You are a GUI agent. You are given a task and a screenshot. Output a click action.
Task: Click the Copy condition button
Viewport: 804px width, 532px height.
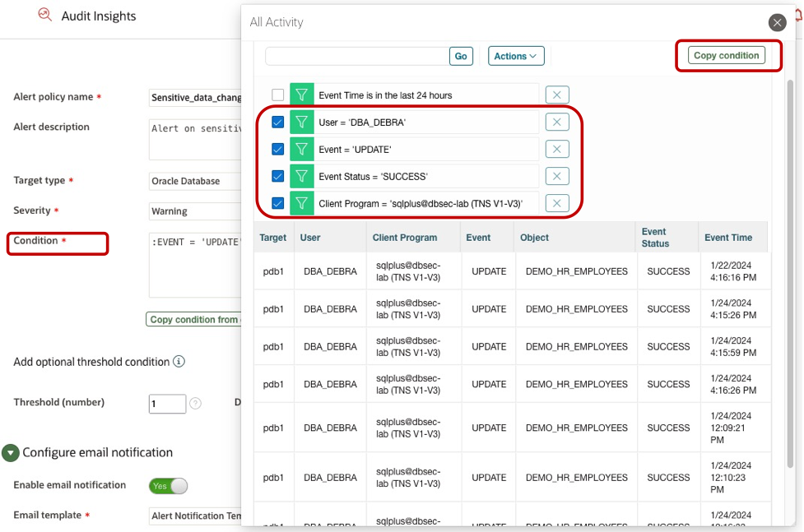[728, 56]
